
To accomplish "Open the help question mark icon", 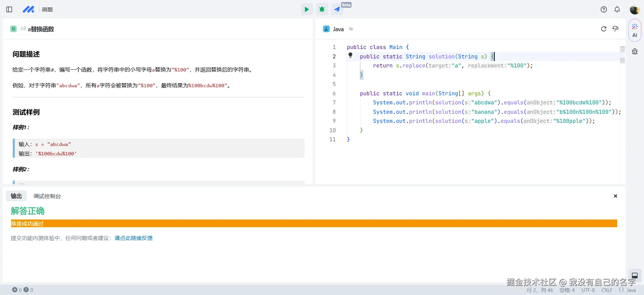I will pyautogui.click(x=604, y=9).
